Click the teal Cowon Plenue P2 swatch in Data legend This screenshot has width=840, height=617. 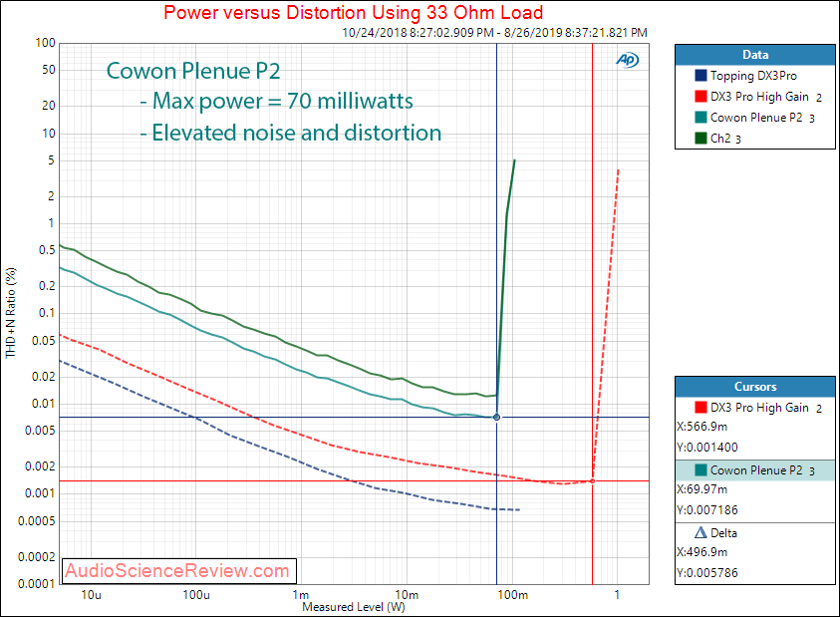pos(700,118)
